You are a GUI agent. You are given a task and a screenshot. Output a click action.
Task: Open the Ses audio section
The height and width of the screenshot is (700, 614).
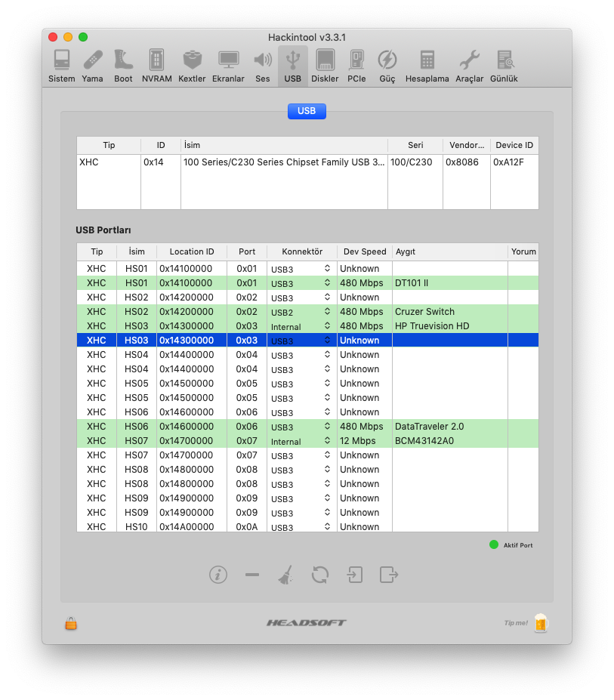[x=262, y=66]
